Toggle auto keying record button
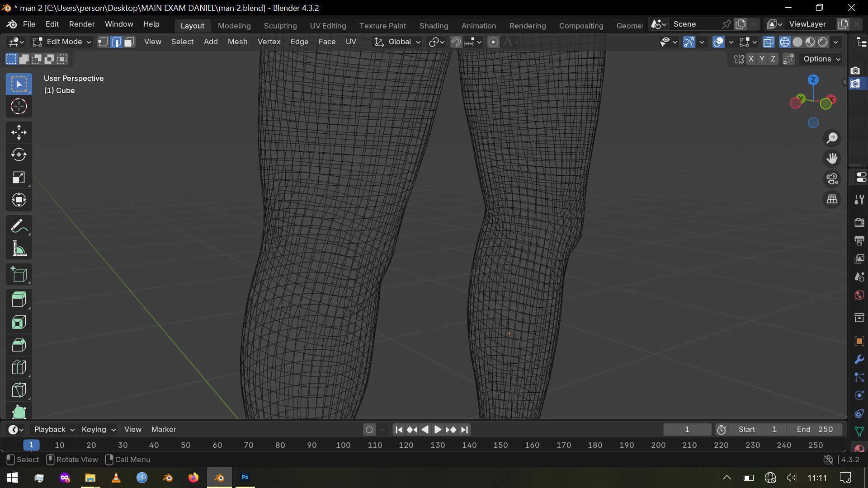The height and width of the screenshot is (488, 868). tap(369, 430)
